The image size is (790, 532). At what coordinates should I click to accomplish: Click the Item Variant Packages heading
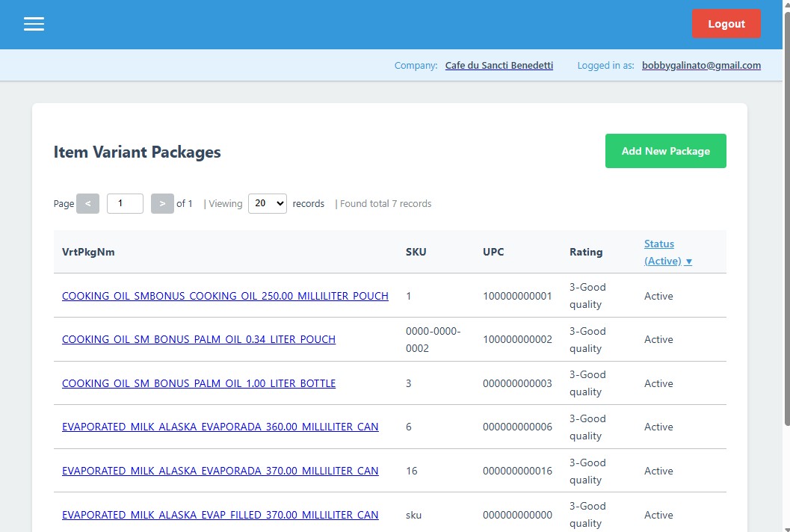137,152
